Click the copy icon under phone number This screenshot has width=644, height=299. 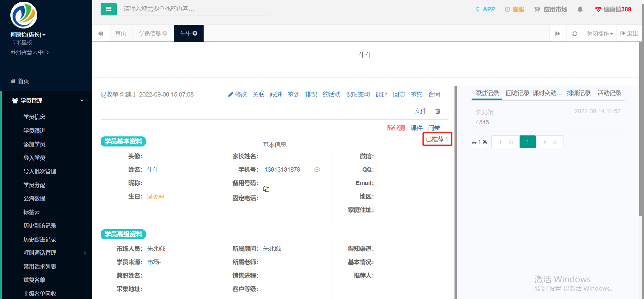(266, 189)
